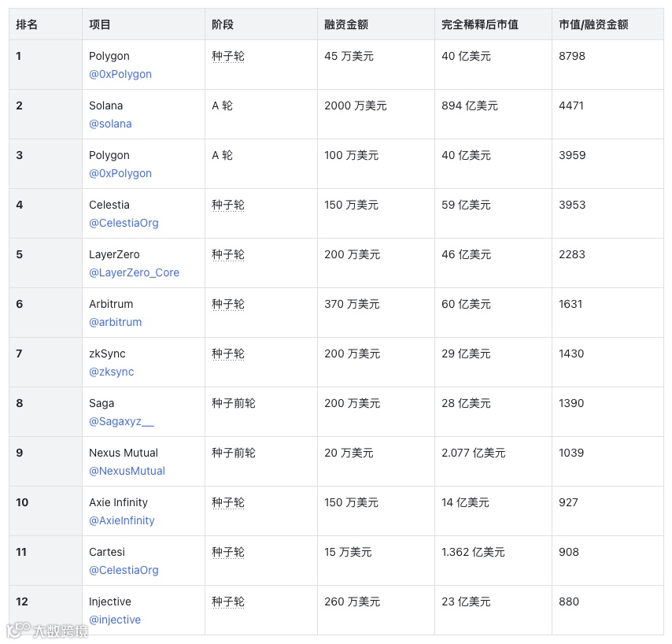Open the @CelestiaOrg link under Celestia
Viewport: 672px width, 644px height.
(x=124, y=223)
